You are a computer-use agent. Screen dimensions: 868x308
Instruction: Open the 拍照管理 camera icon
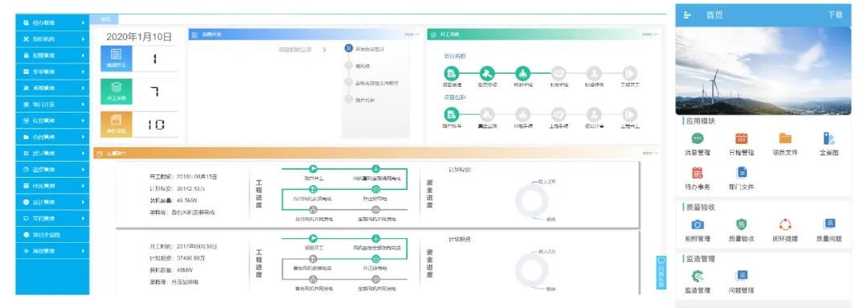698,224
